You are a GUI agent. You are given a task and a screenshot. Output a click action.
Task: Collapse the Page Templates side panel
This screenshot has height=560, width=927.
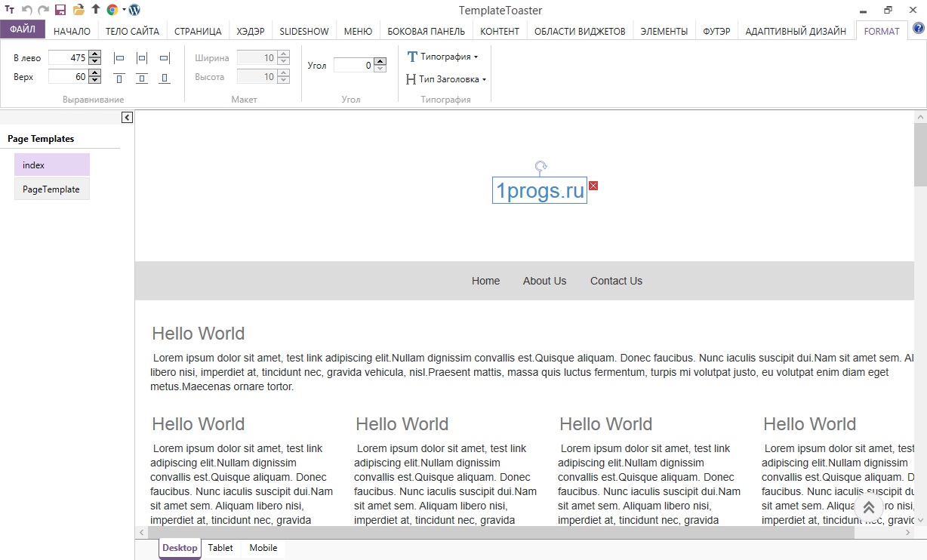(x=127, y=117)
